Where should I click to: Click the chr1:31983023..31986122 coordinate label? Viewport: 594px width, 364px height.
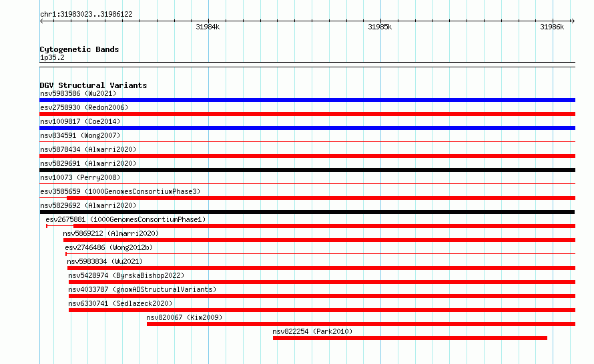coord(86,15)
